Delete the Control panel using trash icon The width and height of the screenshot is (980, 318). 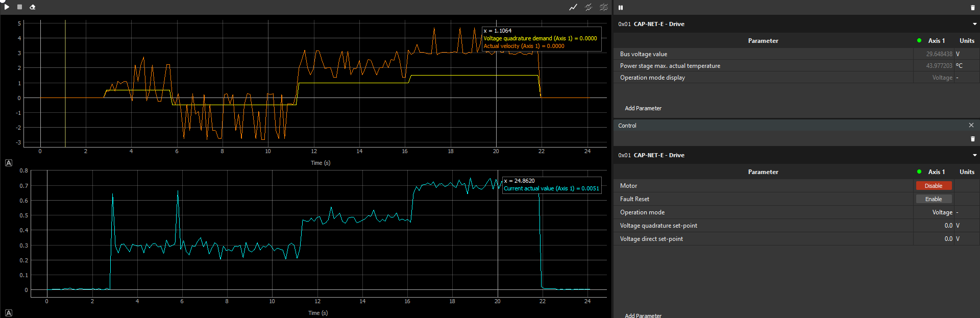click(972, 139)
